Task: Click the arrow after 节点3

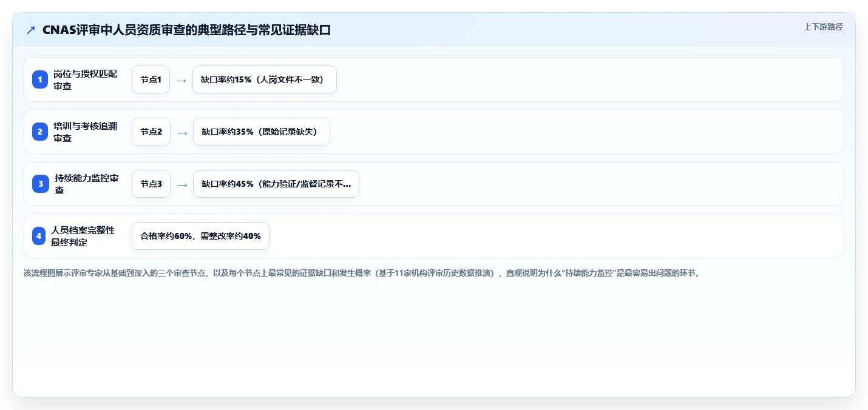Action: [181, 184]
